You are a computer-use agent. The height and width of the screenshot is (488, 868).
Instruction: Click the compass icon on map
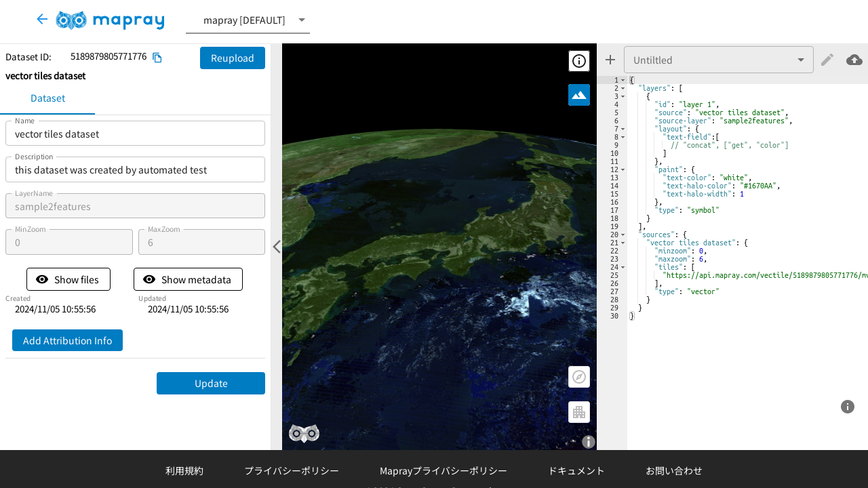578,377
